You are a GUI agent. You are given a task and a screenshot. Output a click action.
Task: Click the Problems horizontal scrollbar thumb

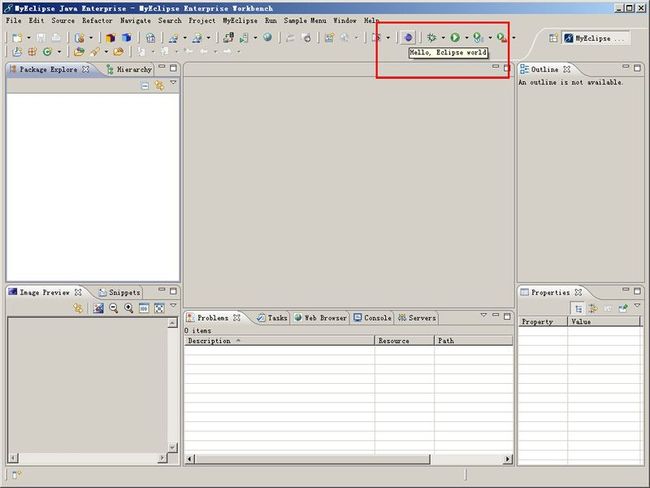coord(313,459)
